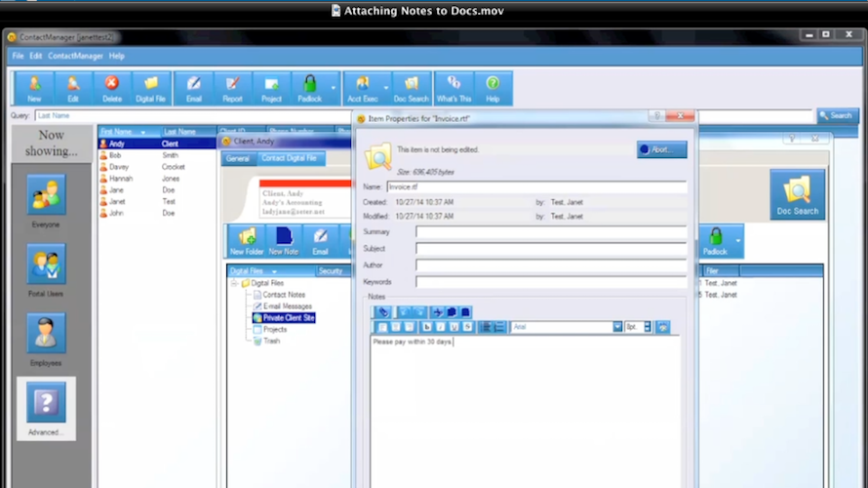
Task: Click the copy icon in Notes toolbar
Action: [x=452, y=312]
